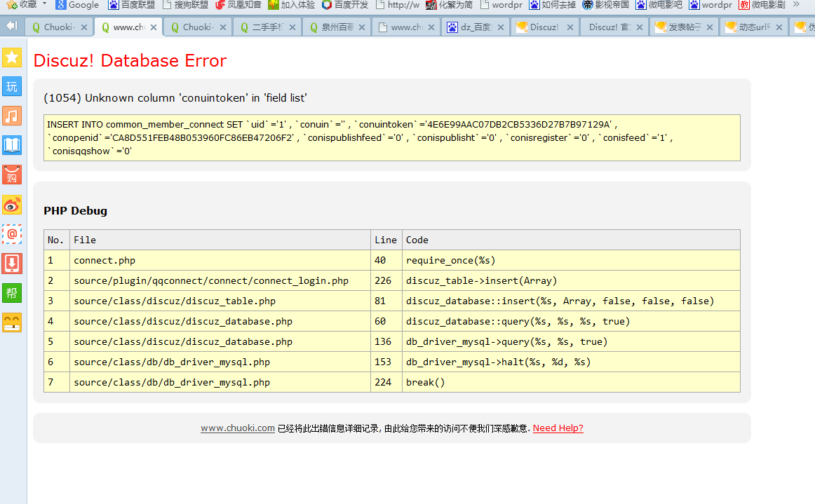Close the 泉州百事 tab
This screenshot has width=815, height=504.
361,27
